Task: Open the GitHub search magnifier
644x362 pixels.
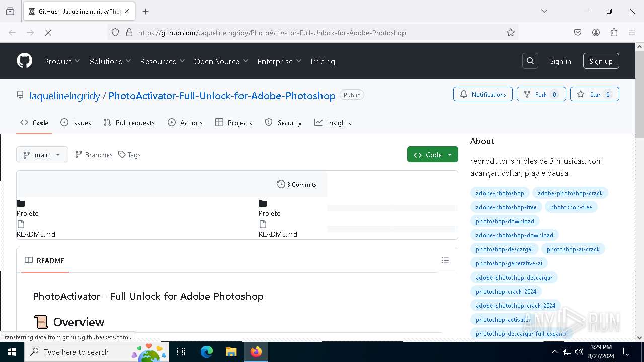Action: click(x=530, y=61)
